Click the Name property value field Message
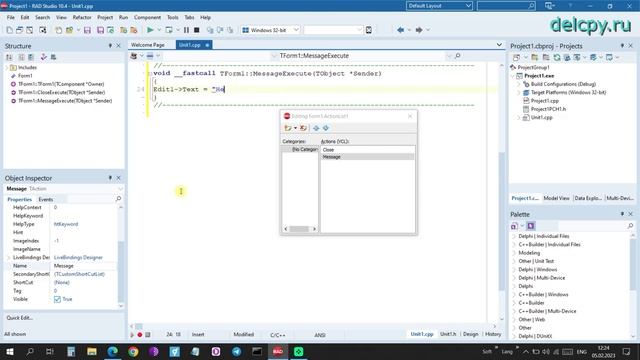Image resolution: width=640 pixels, height=360 pixels. tap(84, 266)
